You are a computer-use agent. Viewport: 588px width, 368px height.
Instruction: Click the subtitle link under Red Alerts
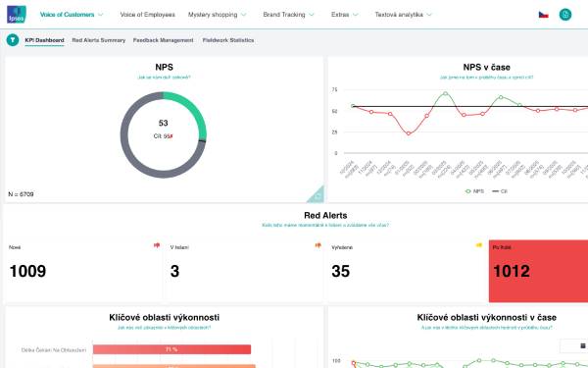pyautogui.click(x=325, y=226)
